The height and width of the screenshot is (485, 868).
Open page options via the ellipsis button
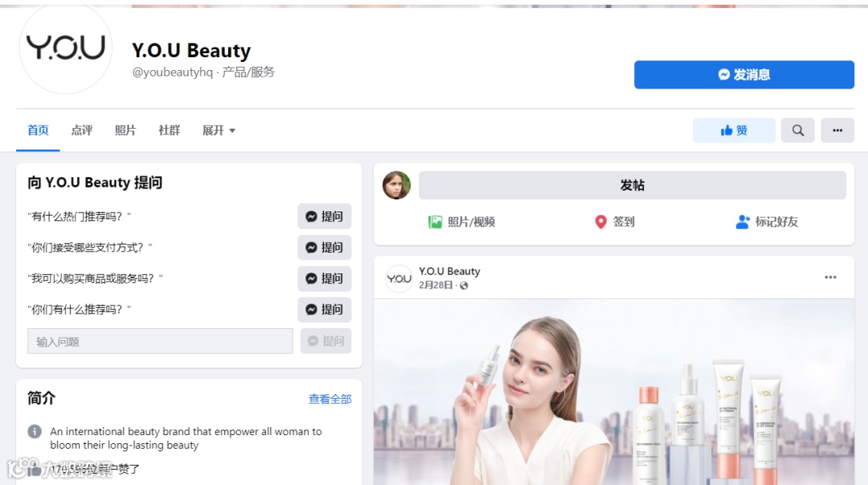tap(838, 129)
